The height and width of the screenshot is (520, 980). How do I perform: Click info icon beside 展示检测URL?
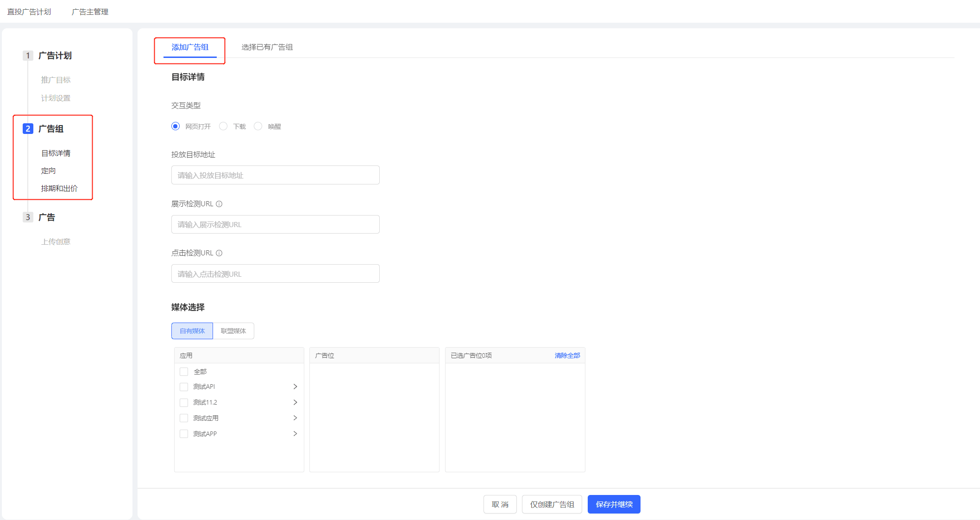tap(219, 204)
